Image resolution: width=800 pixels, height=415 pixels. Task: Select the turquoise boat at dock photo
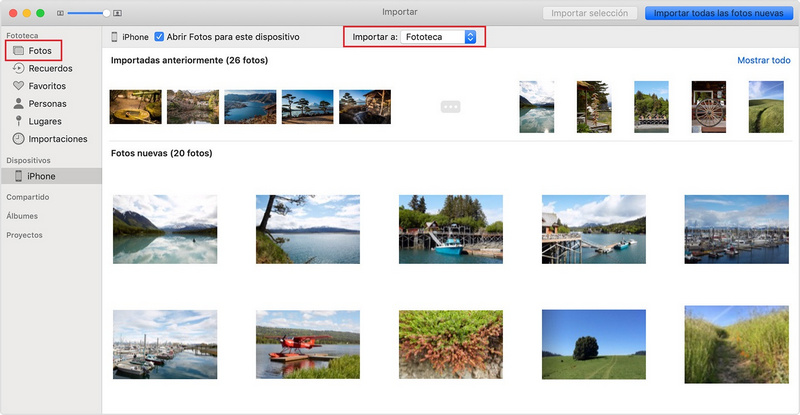(x=451, y=229)
